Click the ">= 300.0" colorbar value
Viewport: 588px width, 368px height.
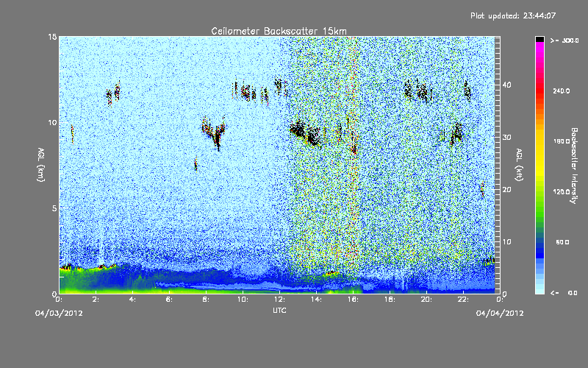tap(564, 40)
